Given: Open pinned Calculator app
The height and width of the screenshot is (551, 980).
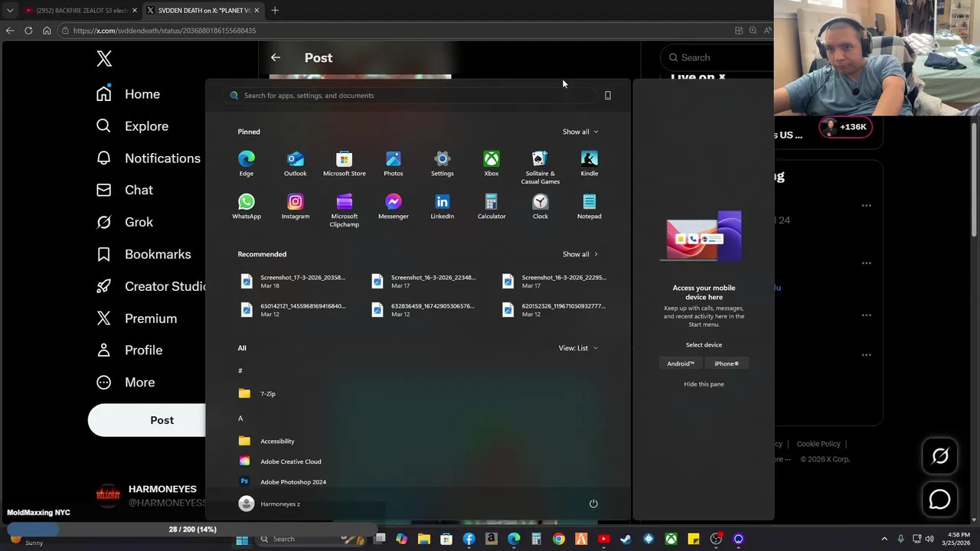Looking at the screenshot, I should pyautogui.click(x=491, y=207).
